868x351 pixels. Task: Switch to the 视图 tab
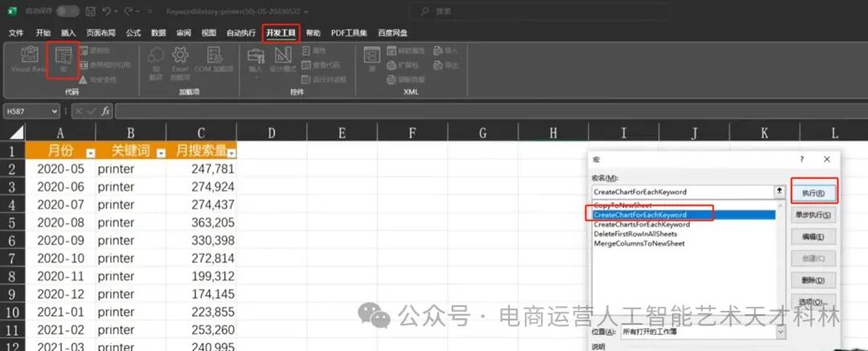pyautogui.click(x=209, y=33)
